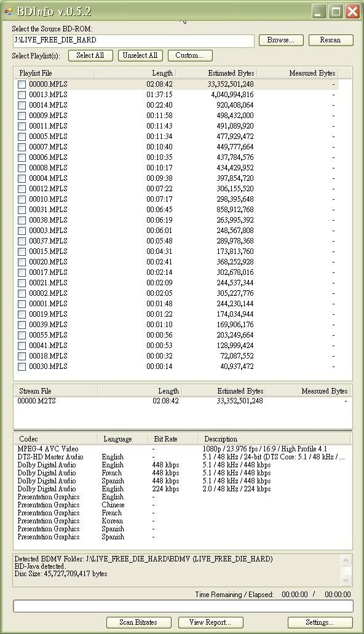
Task: Open the Custom... playlist dialog
Action: pos(190,55)
